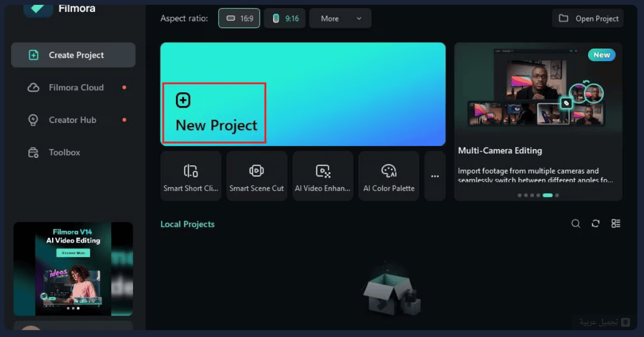Open the Multi-Camera Editing feature card

[x=538, y=122]
